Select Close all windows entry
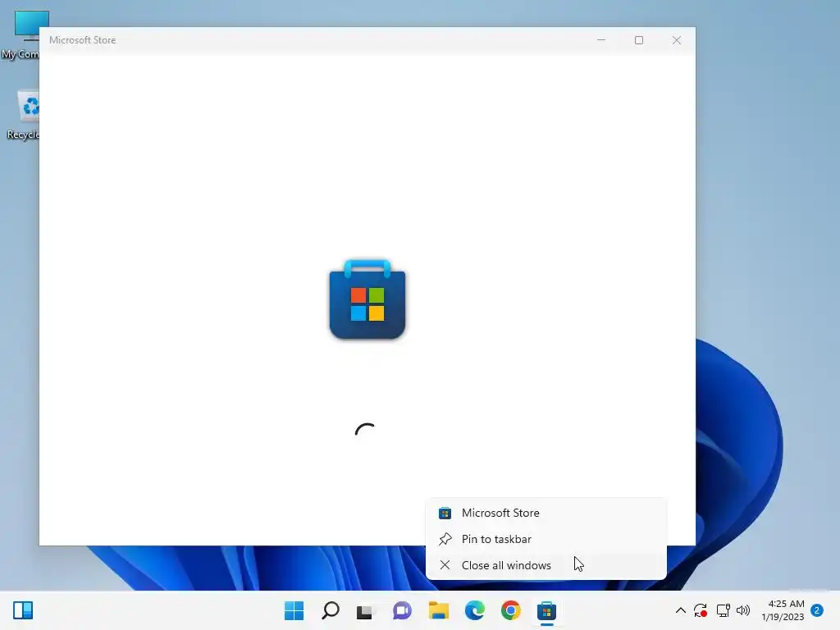Viewport: 840px width, 630px height. click(546, 566)
